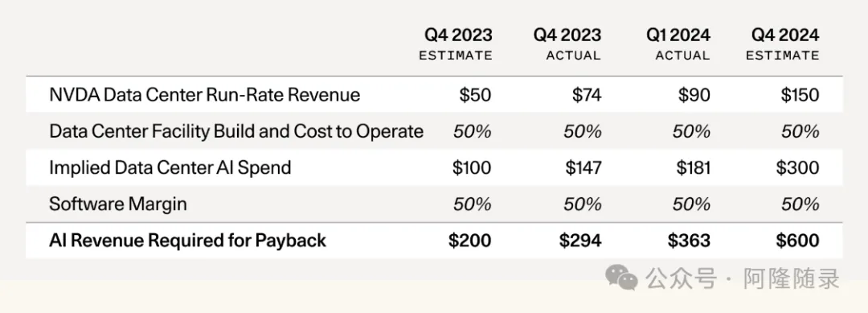This screenshot has height=313, width=868.
Task: Select the $181 implied AI spend cell
Action: coord(693,167)
